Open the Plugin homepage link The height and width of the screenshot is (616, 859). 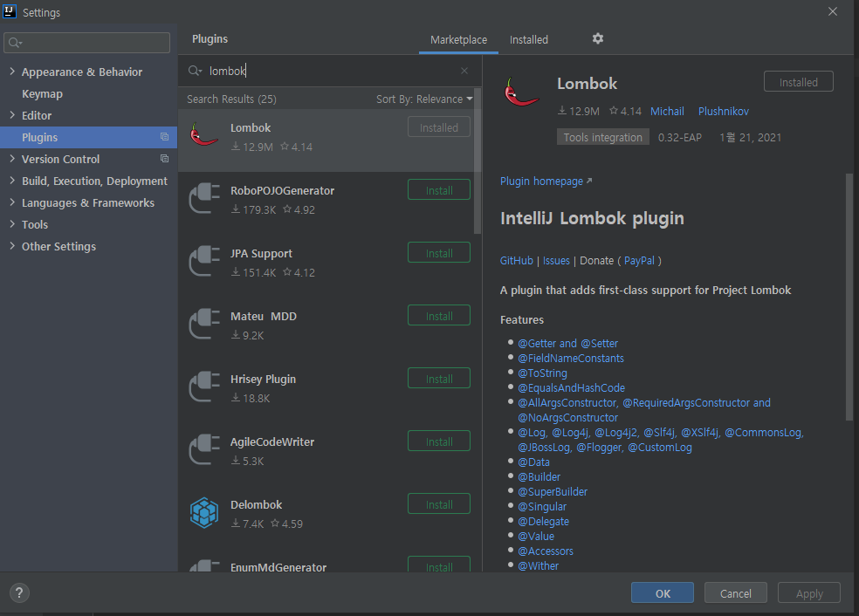click(x=546, y=181)
